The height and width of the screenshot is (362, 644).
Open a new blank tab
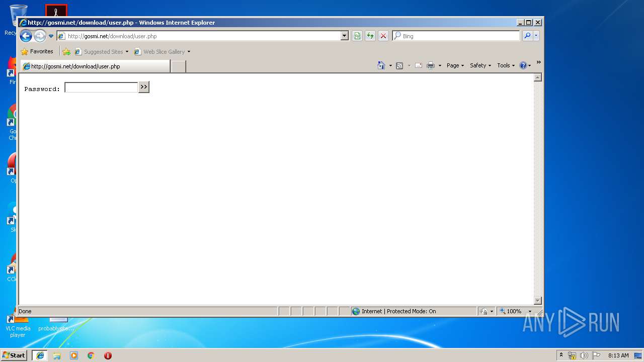point(179,66)
